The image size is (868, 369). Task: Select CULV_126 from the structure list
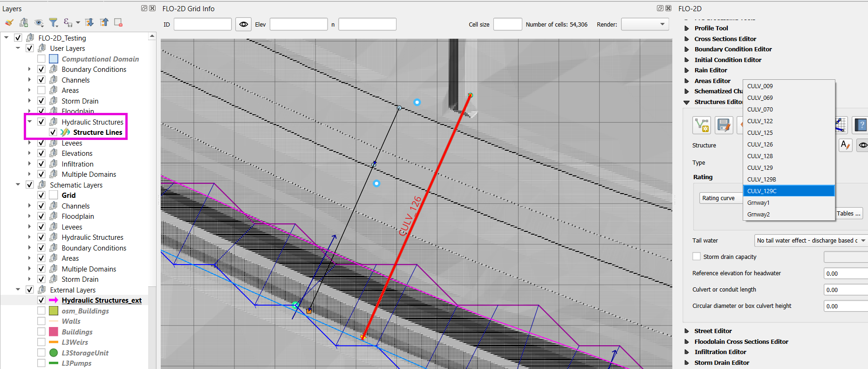click(x=760, y=145)
